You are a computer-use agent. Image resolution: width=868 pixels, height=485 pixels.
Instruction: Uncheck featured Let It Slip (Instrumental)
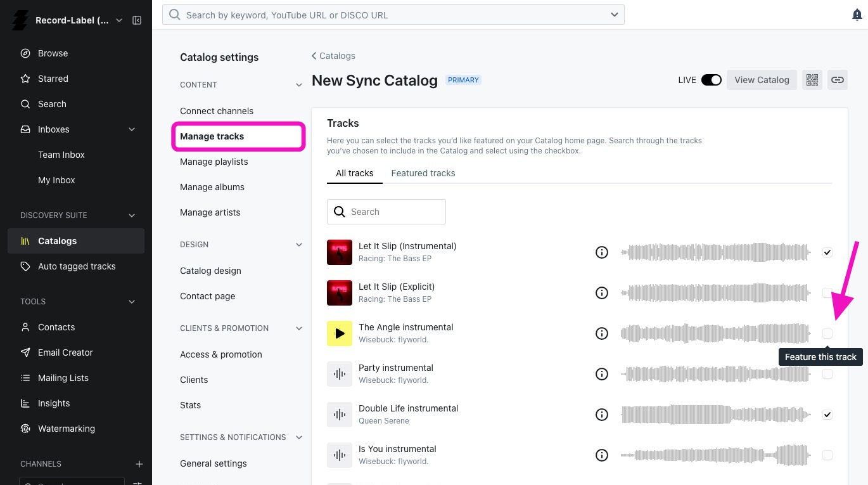tap(827, 252)
